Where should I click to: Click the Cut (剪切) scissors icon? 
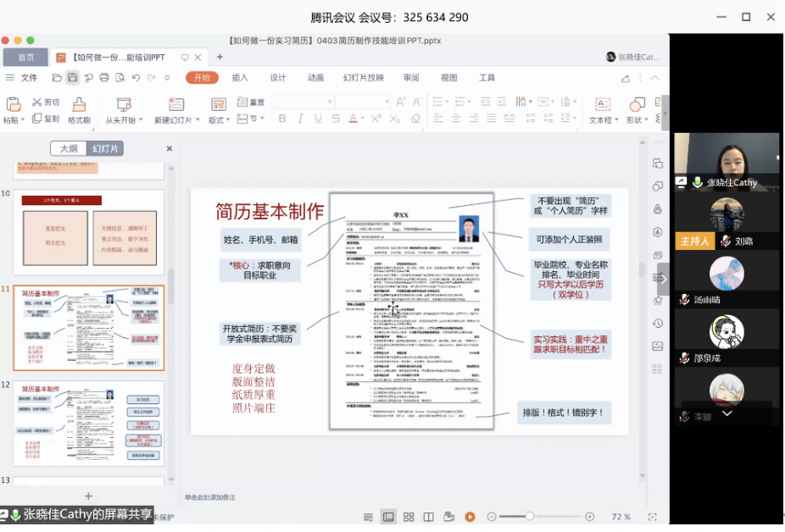pos(37,103)
